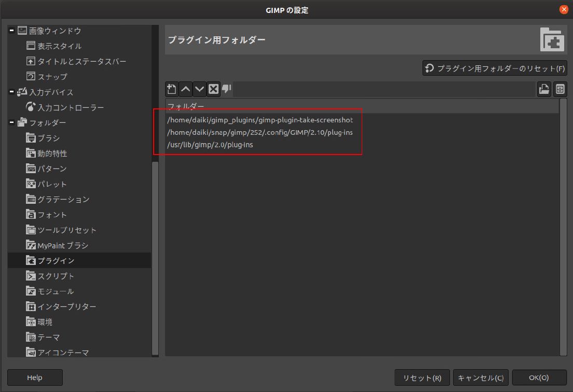The height and width of the screenshot is (392, 573).
Task: Open モジュール folder settings
Action: tap(56, 291)
